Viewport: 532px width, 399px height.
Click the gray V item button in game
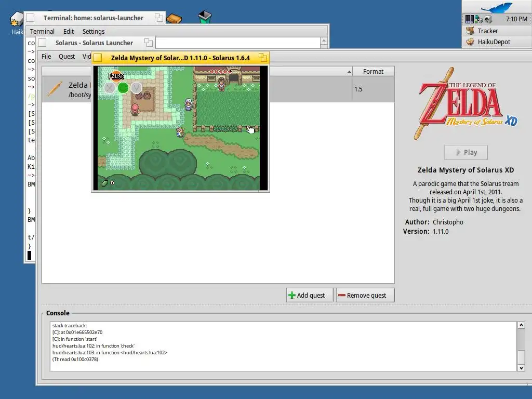coord(137,88)
